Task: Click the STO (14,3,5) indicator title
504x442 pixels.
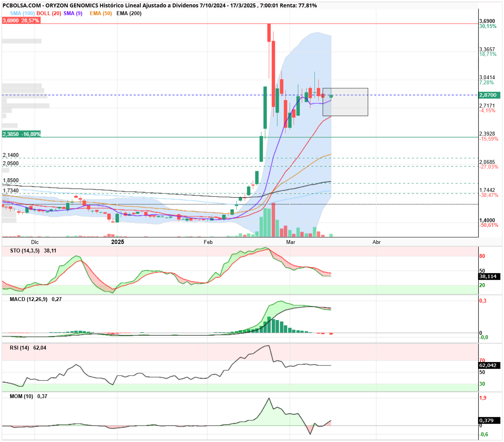Action: point(25,251)
